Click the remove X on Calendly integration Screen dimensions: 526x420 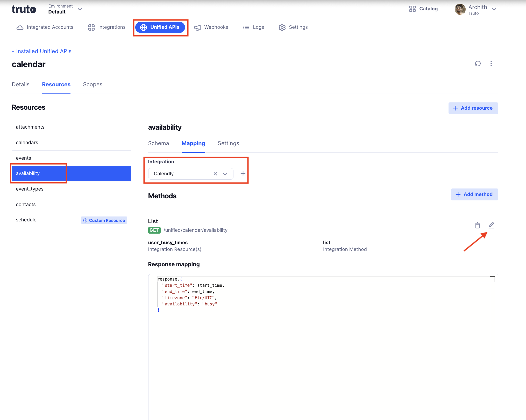click(x=214, y=173)
